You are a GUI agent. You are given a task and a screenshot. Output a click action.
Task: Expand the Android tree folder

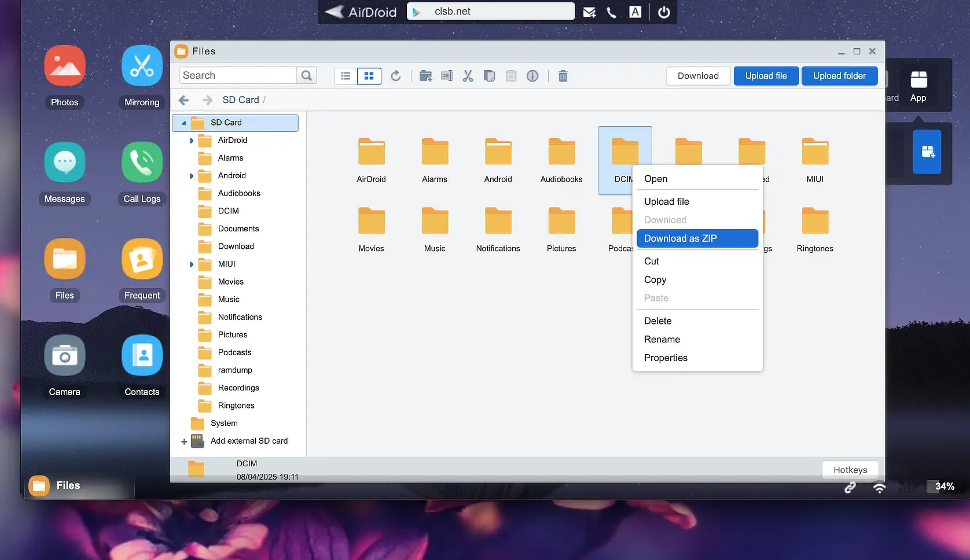(192, 176)
